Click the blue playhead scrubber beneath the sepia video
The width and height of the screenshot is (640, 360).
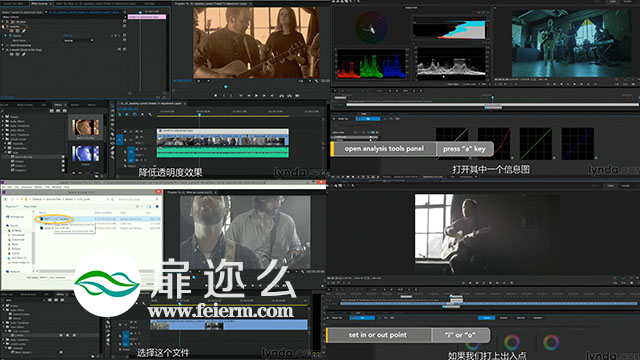pos(225,87)
